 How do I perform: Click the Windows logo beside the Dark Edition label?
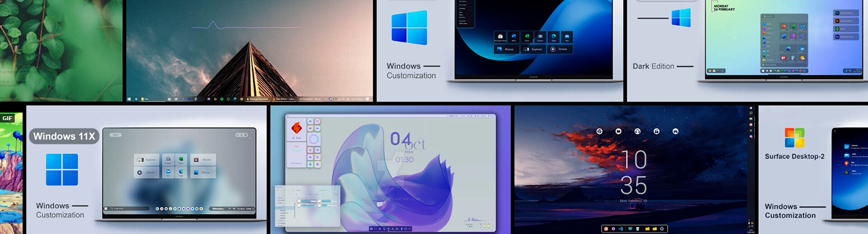[x=681, y=18]
